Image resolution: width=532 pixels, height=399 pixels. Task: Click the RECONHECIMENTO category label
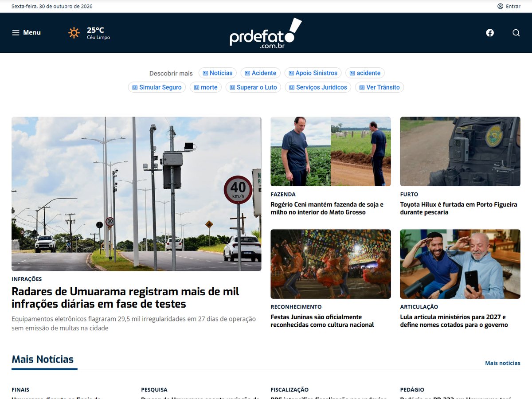pyautogui.click(x=296, y=307)
